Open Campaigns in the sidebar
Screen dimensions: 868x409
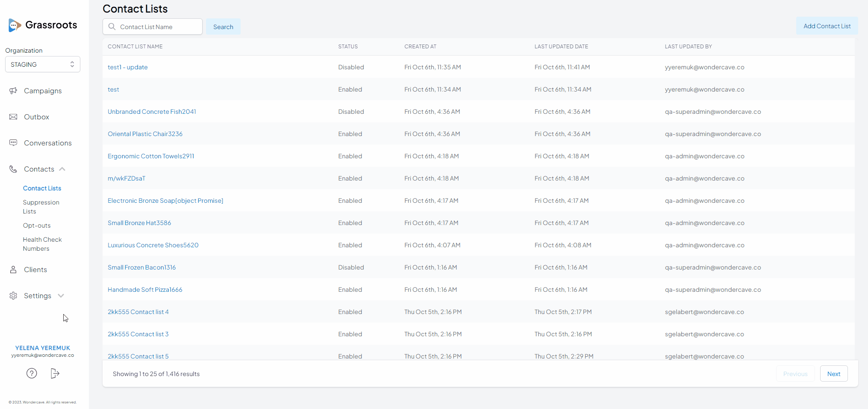43,91
